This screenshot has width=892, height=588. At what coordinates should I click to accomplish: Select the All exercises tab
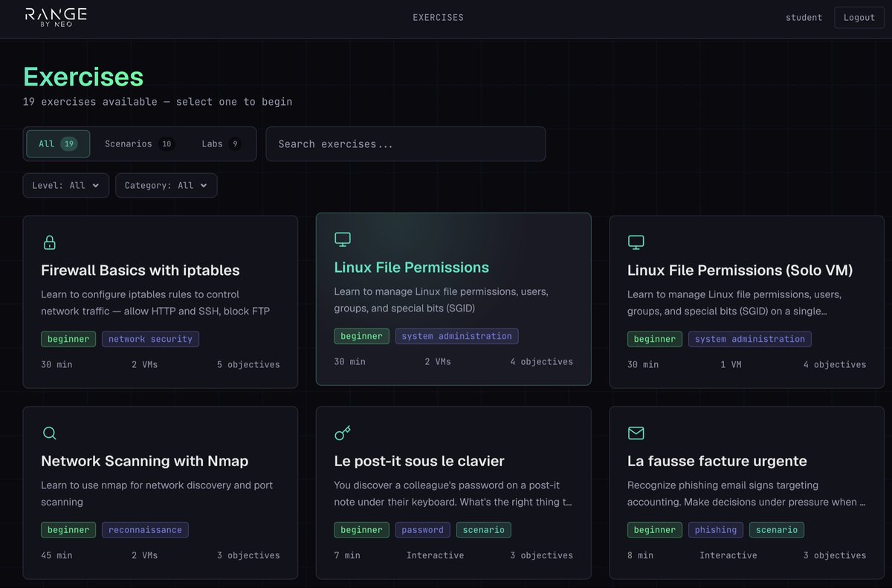point(58,143)
